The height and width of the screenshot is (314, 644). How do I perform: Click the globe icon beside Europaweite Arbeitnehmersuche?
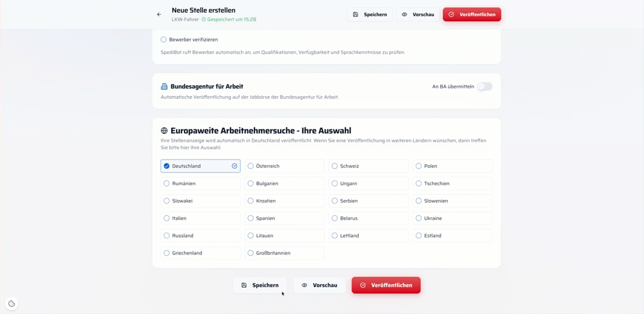coord(164,131)
